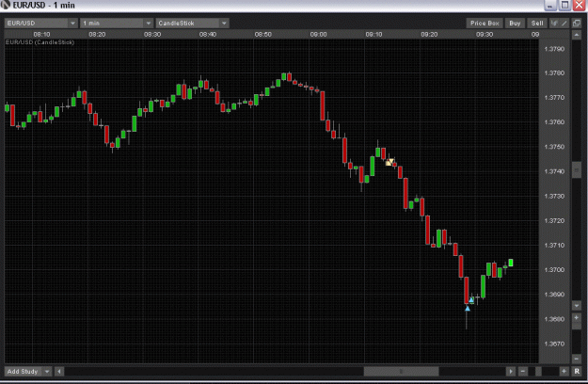588x384 pixels.
Task: Click the 1.3750 price axis label
Action: 554,147
